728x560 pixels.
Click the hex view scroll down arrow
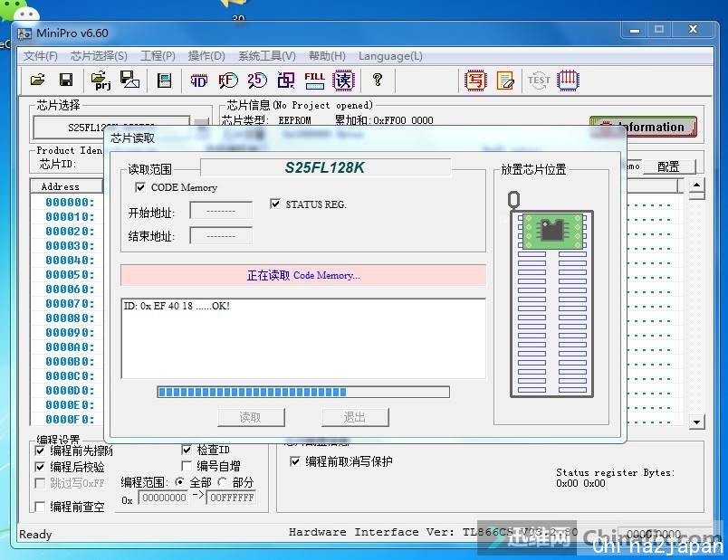[696, 422]
